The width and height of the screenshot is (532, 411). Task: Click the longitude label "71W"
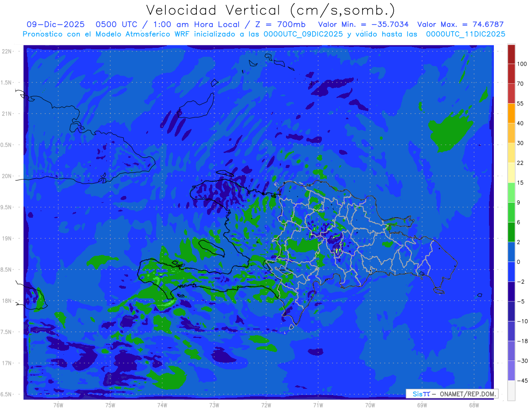318,405
